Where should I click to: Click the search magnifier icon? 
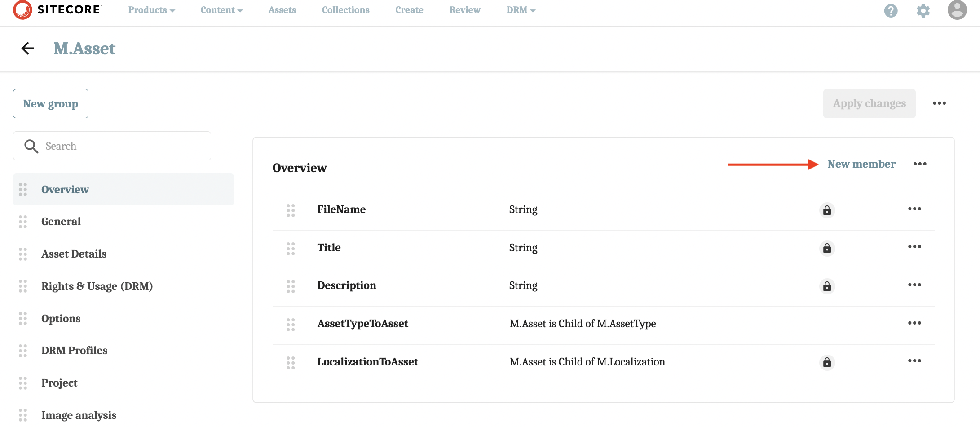click(x=31, y=146)
